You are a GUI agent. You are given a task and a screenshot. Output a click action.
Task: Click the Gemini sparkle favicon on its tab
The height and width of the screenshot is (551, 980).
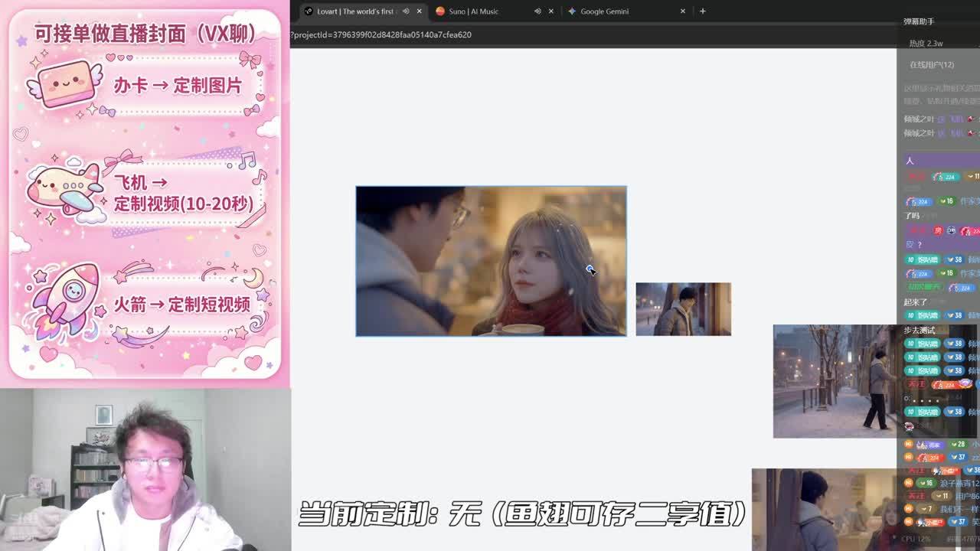tap(572, 11)
